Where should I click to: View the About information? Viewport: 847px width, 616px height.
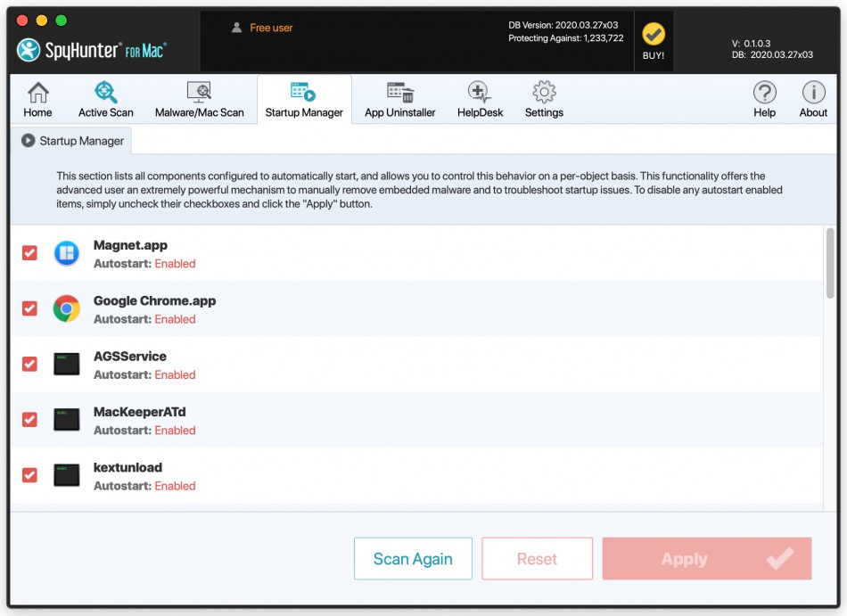coord(814,98)
